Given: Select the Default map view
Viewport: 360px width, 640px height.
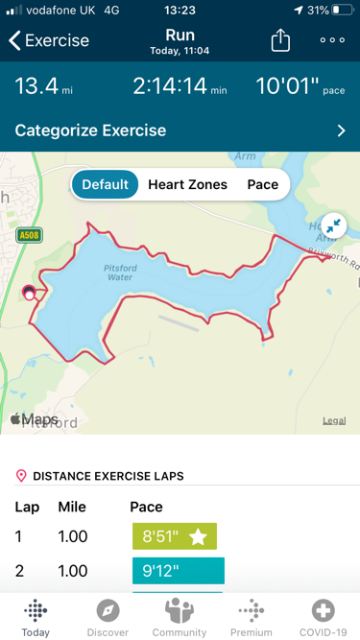Looking at the screenshot, I should (105, 184).
